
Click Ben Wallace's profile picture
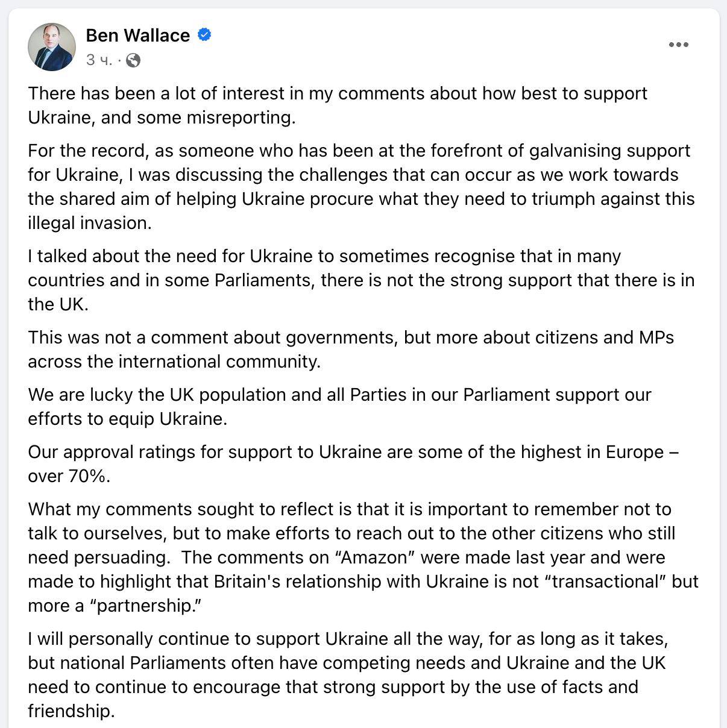52,47
